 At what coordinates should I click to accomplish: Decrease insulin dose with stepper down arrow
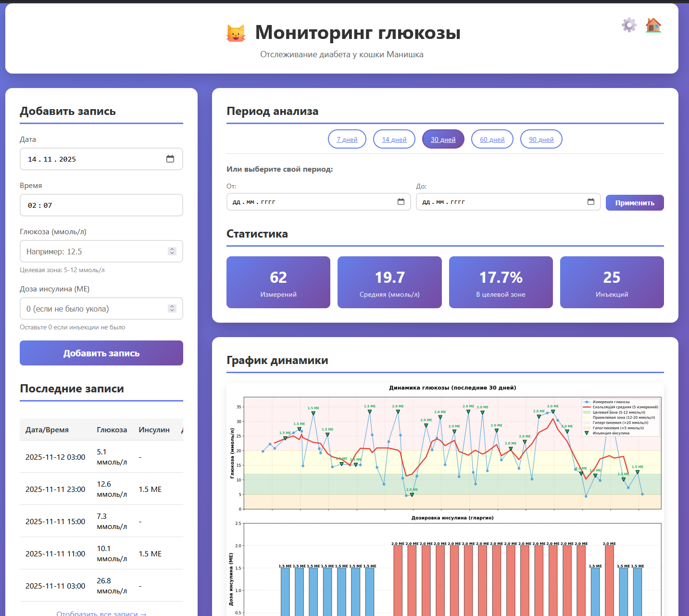(172, 311)
